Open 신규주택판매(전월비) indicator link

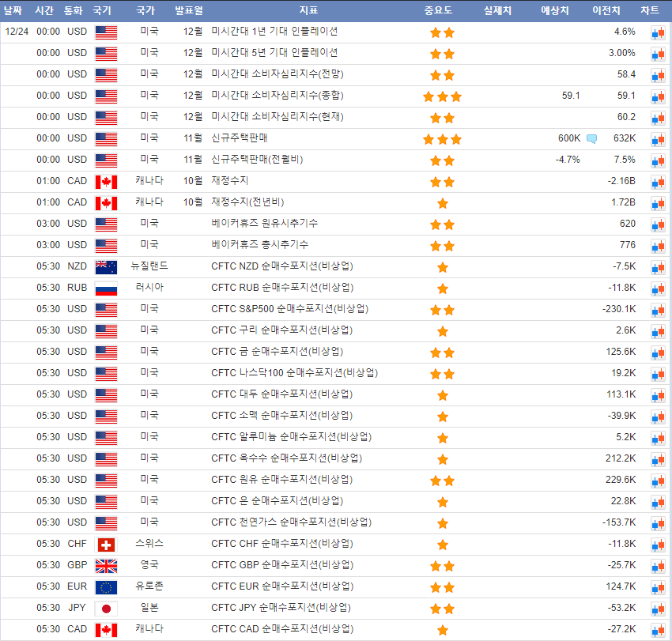(257, 160)
